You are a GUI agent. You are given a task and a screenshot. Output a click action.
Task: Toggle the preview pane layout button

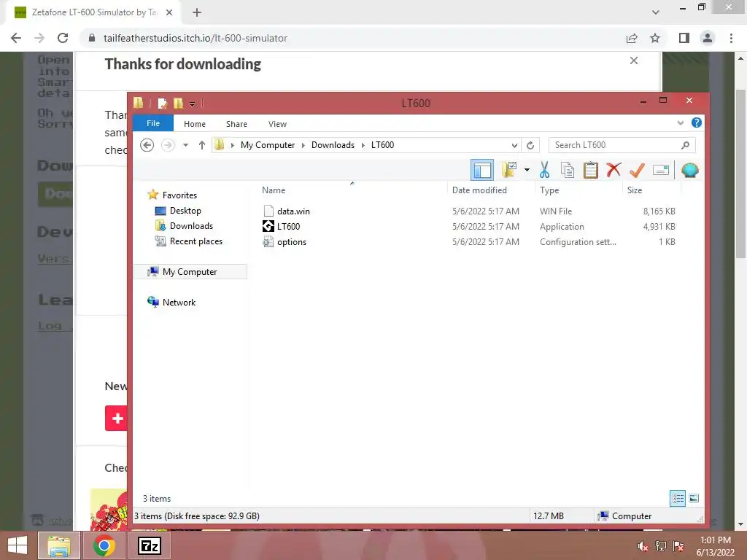481,170
